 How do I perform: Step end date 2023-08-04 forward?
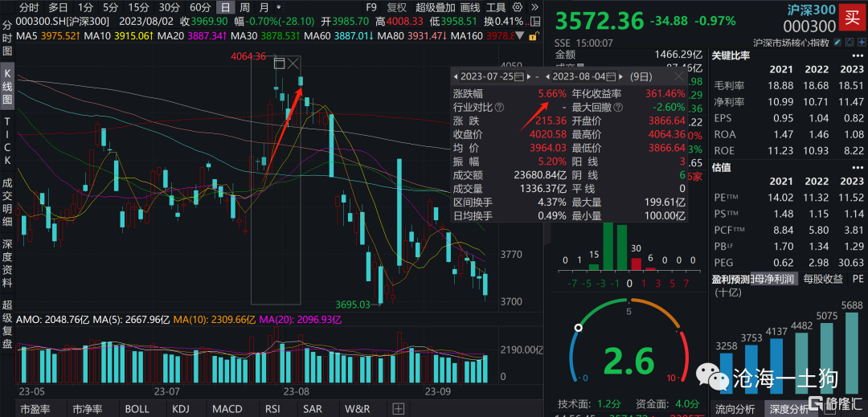pyautogui.click(x=620, y=76)
